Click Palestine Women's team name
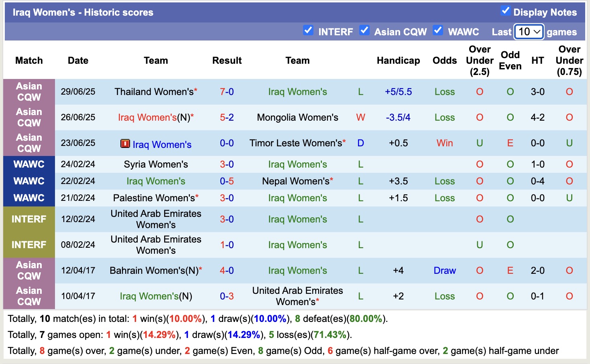 (x=154, y=198)
